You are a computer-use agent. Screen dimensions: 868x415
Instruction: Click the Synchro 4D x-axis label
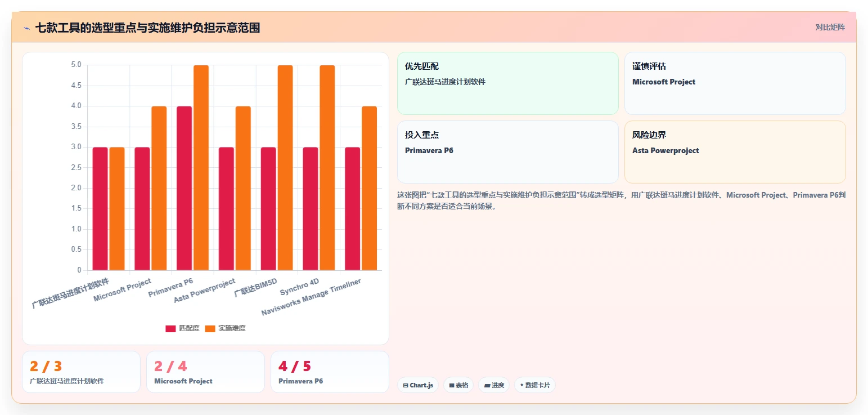tap(300, 286)
